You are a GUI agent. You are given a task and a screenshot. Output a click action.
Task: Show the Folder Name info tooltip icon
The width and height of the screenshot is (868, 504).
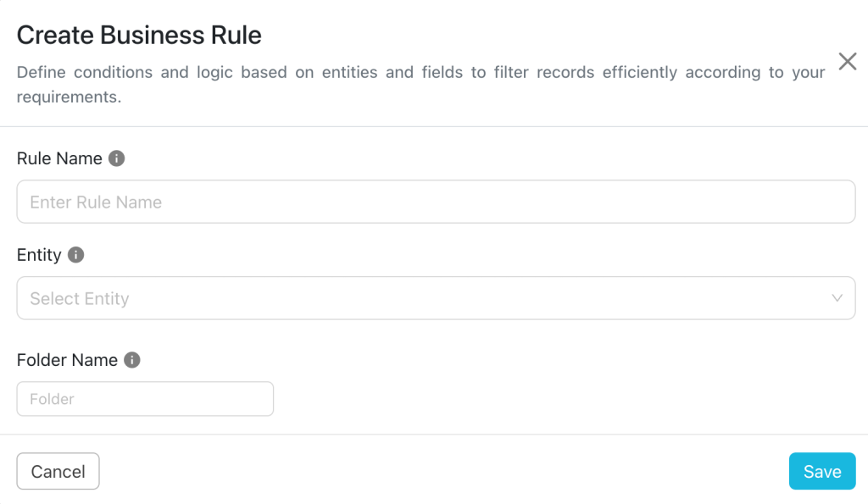131,360
